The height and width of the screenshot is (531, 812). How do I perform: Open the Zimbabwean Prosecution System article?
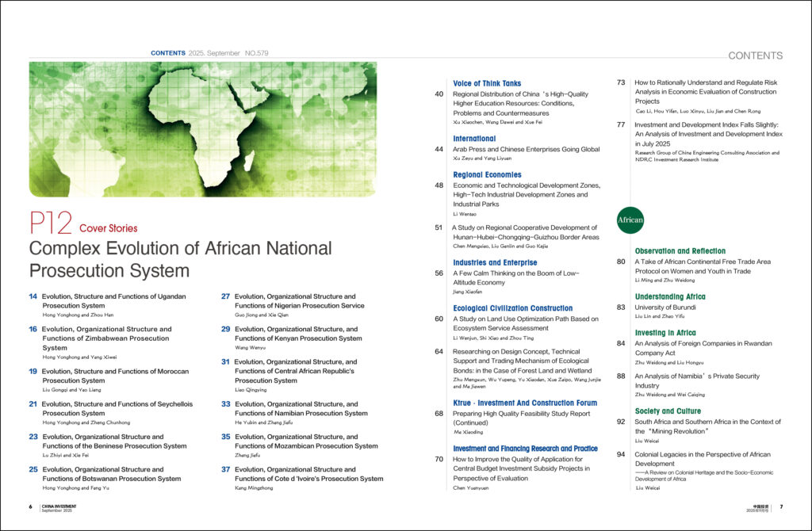click(x=107, y=338)
